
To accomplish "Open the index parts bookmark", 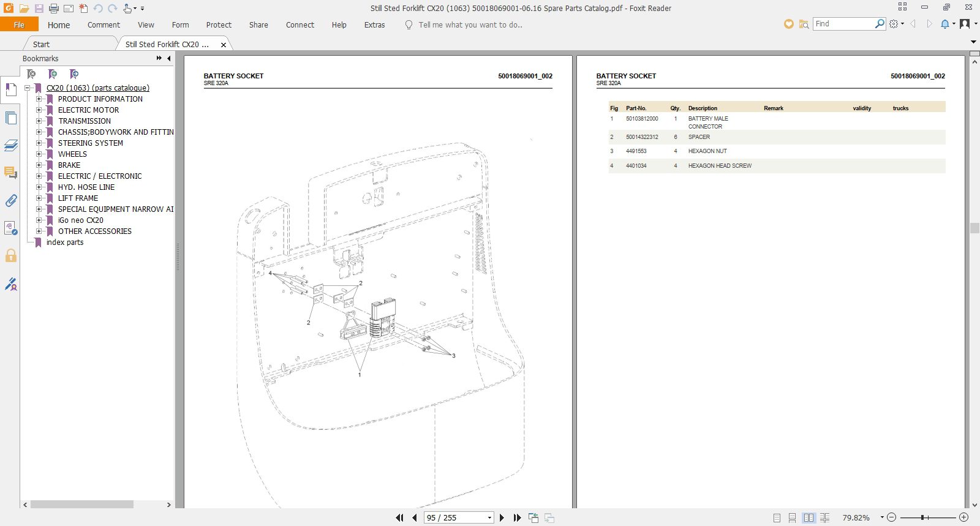I will [x=65, y=242].
